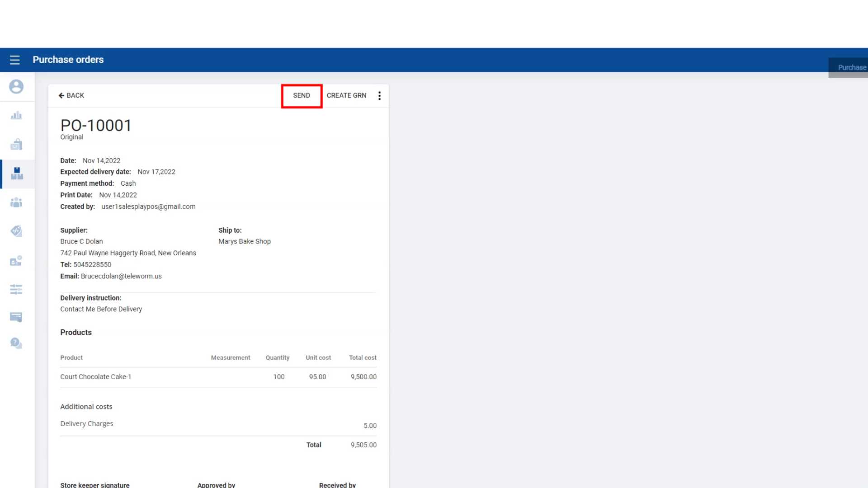Screen dimensions: 868x488
Task: Open three-dot more options menu
Action: [379, 95]
